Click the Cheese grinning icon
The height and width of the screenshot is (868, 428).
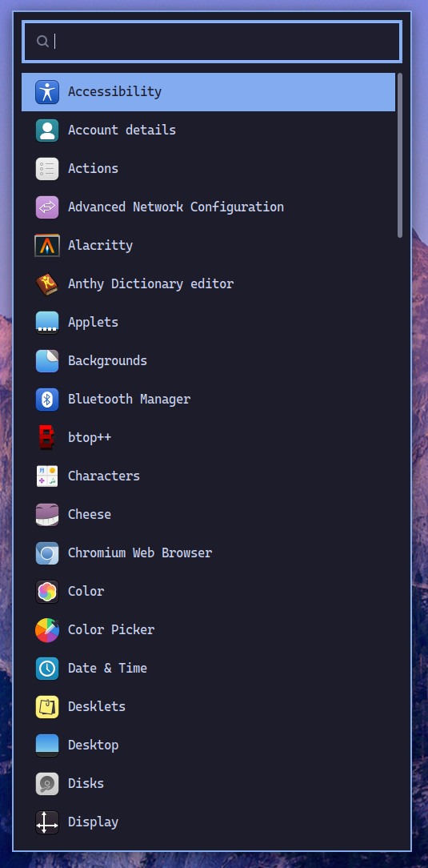[x=47, y=514]
